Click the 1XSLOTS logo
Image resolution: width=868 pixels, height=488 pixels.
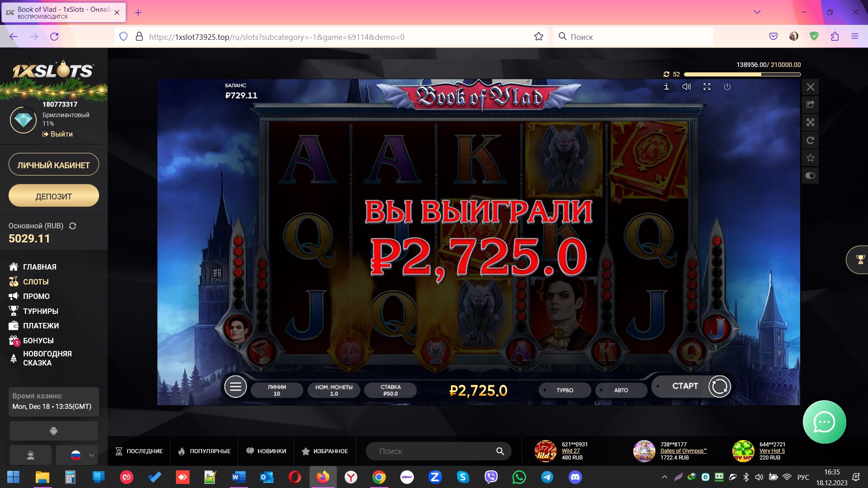pos(53,71)
